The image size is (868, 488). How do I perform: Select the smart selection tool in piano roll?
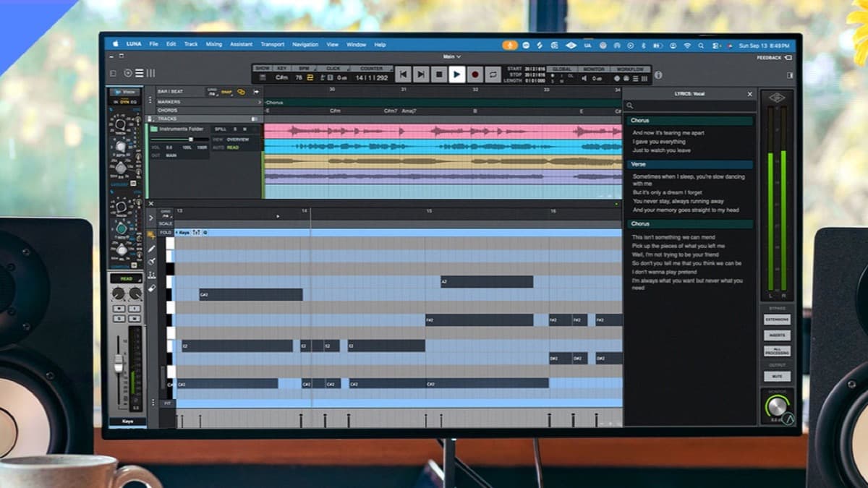(152, 235)
